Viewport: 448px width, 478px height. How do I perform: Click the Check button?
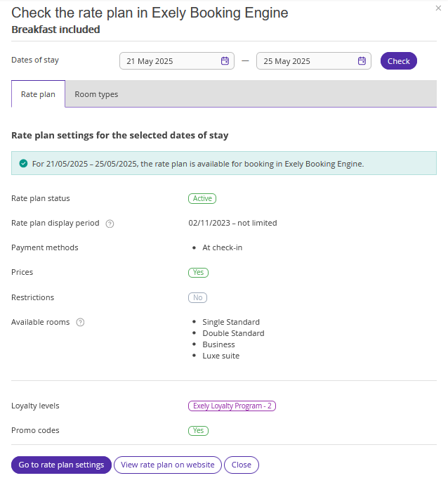pyautogui.click(x=398, y=61)
